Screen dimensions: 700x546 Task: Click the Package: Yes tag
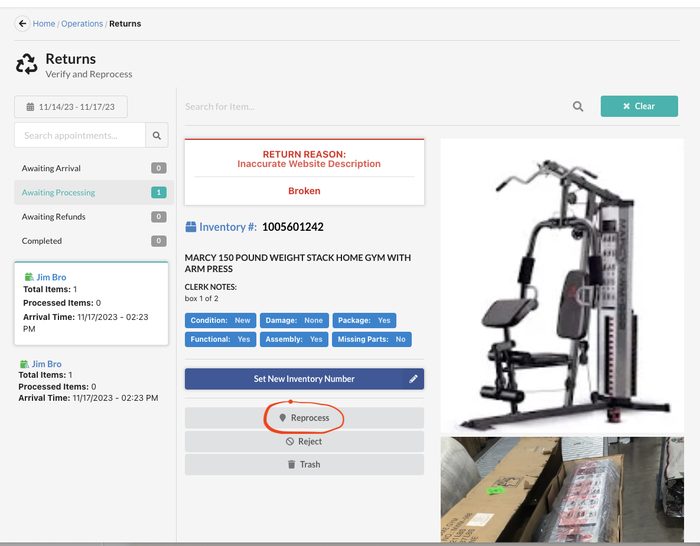[x=364, y=321]
